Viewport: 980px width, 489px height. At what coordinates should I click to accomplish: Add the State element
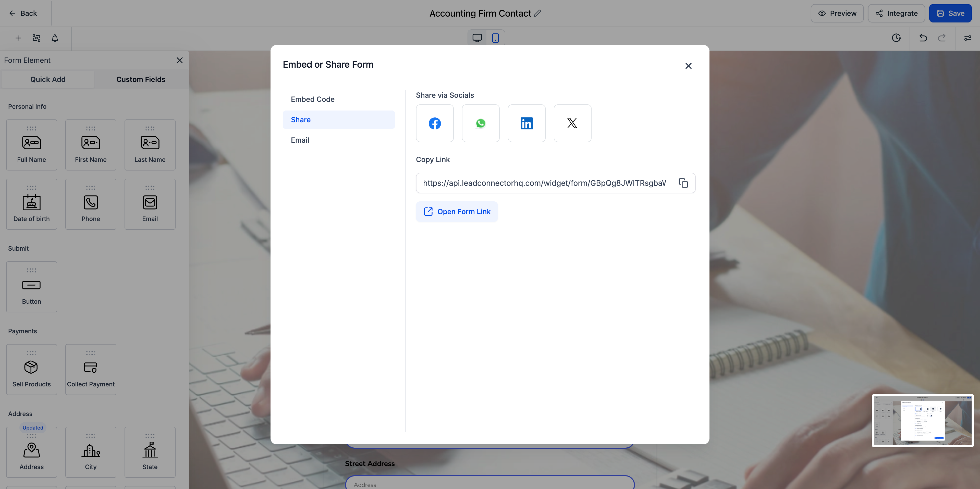150,452
